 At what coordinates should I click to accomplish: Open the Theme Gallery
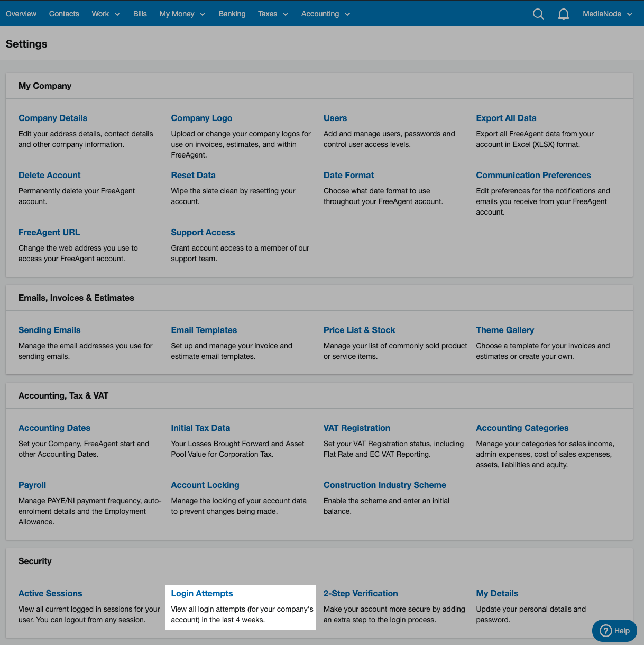pyautogui.click(x=505, y=330)
